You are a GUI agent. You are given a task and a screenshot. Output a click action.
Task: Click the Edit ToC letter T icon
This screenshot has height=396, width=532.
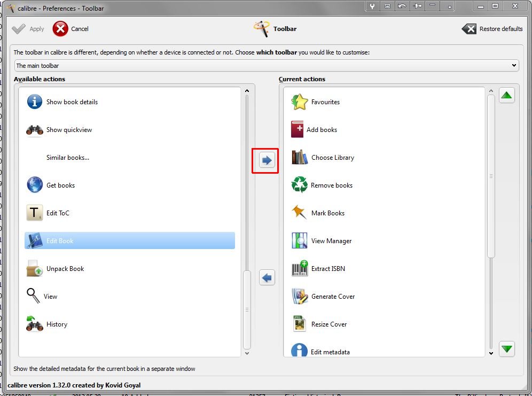pos(35,213)
